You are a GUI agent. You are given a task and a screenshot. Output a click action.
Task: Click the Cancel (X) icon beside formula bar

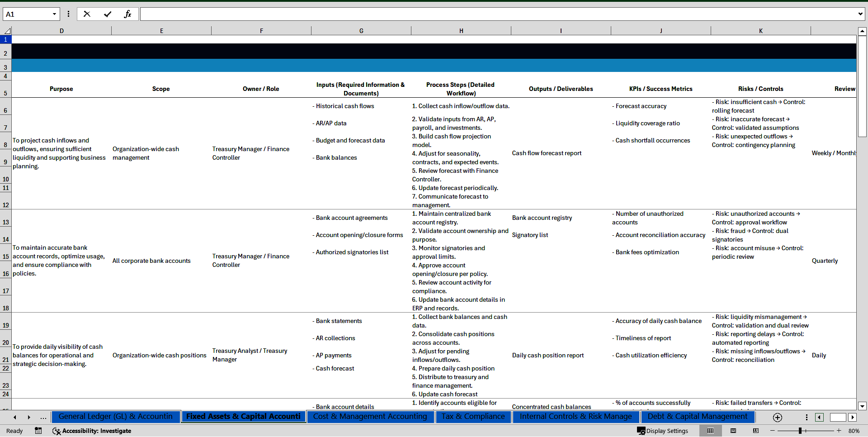(87, 14)
